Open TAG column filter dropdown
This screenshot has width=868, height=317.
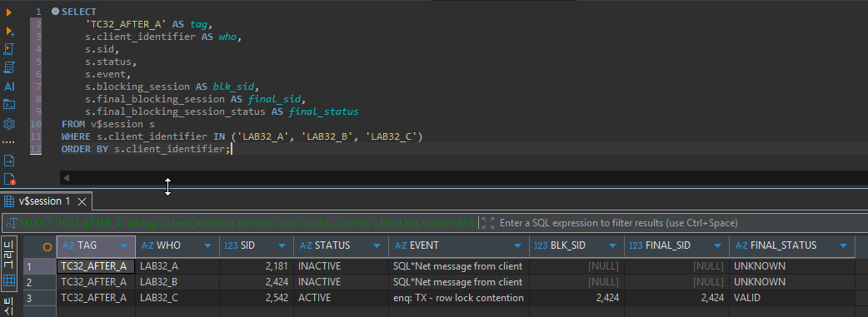[x=123, y=245]
